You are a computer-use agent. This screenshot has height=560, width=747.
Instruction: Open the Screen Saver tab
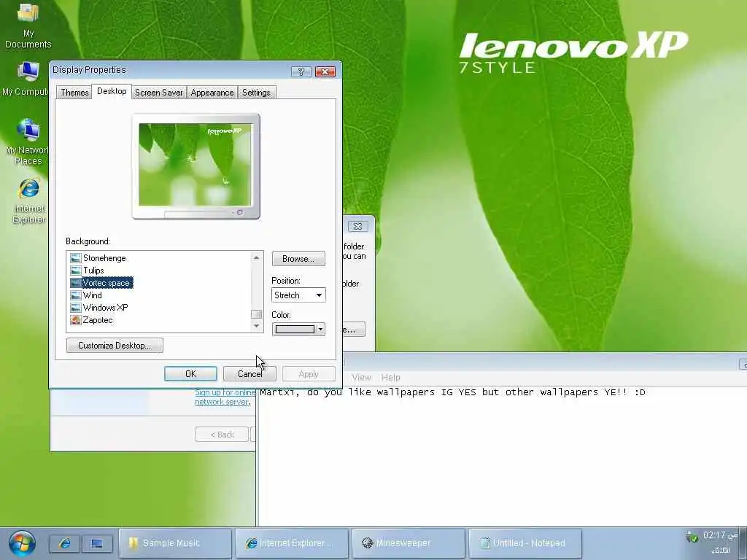click(x=158, y=93)
